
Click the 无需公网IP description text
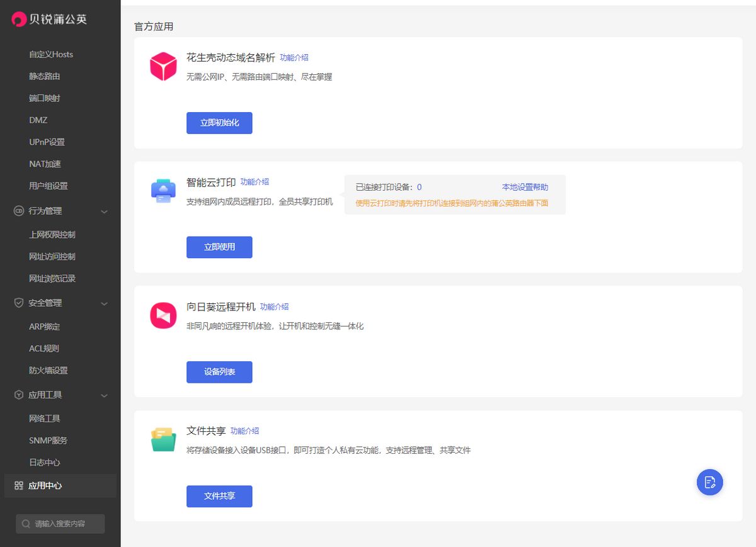259,77
